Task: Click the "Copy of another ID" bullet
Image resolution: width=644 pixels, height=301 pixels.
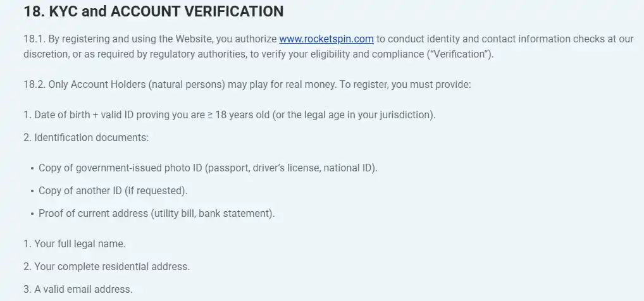Action: click(x=113, y=190)
